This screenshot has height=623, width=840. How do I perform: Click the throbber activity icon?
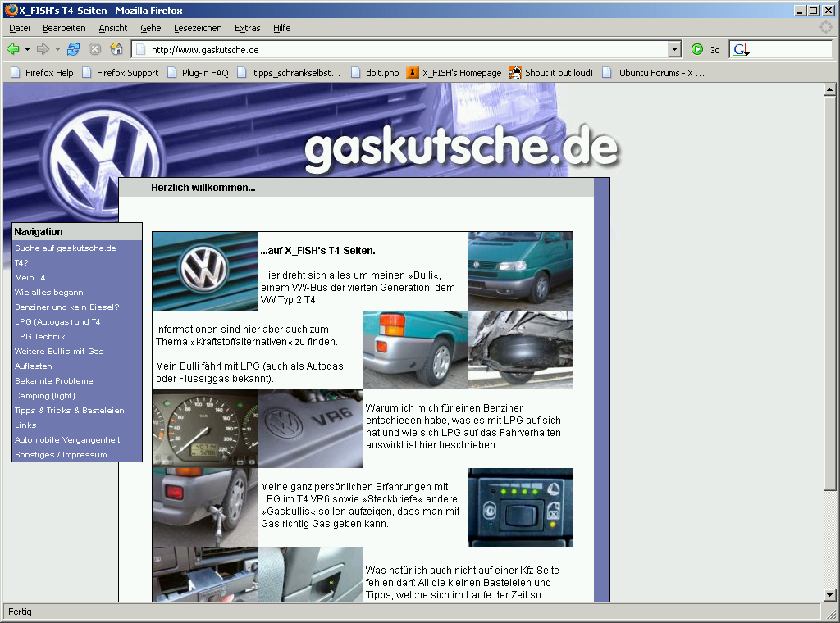point(826,27)
